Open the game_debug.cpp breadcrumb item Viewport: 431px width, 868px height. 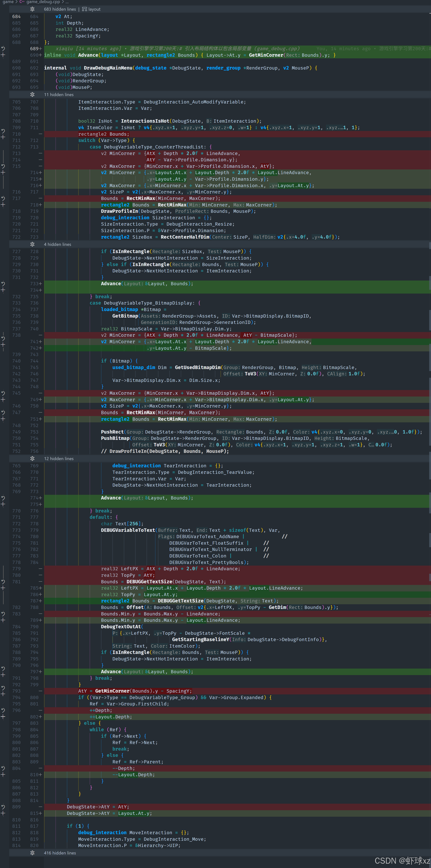(x=43, y=2)
